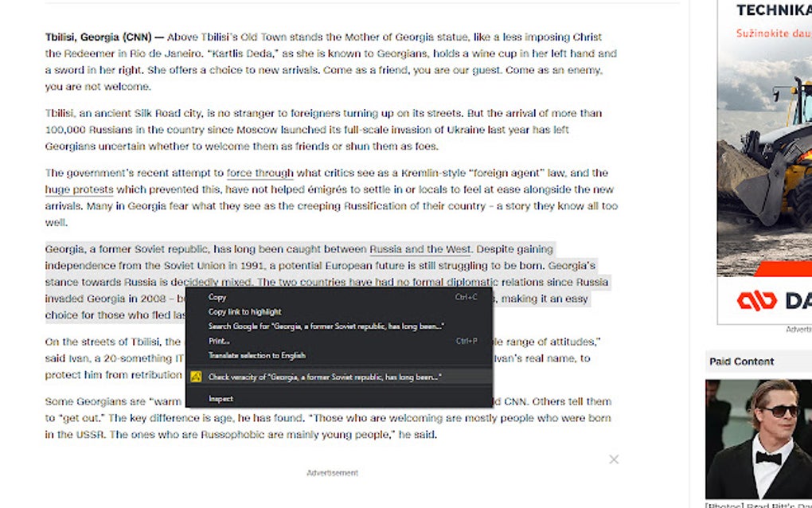Dismiss the advertisement using the X icon
The height and width of the screenshot is (508, 812).
614,459
